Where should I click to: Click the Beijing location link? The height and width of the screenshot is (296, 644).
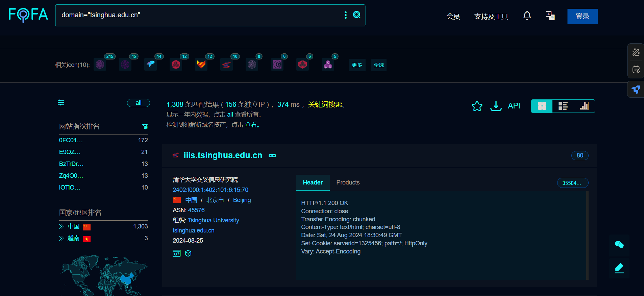coord(242,200)
